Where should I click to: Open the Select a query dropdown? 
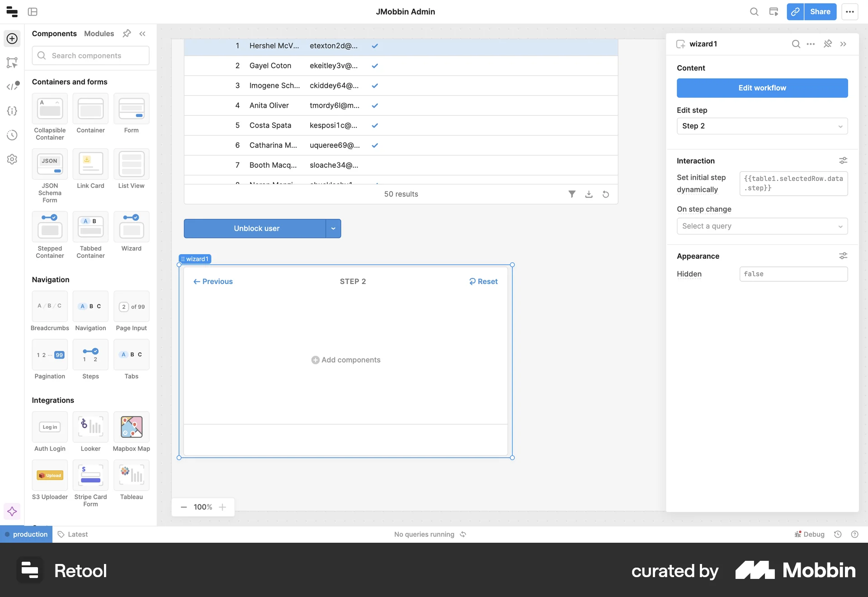coord(762,226)
